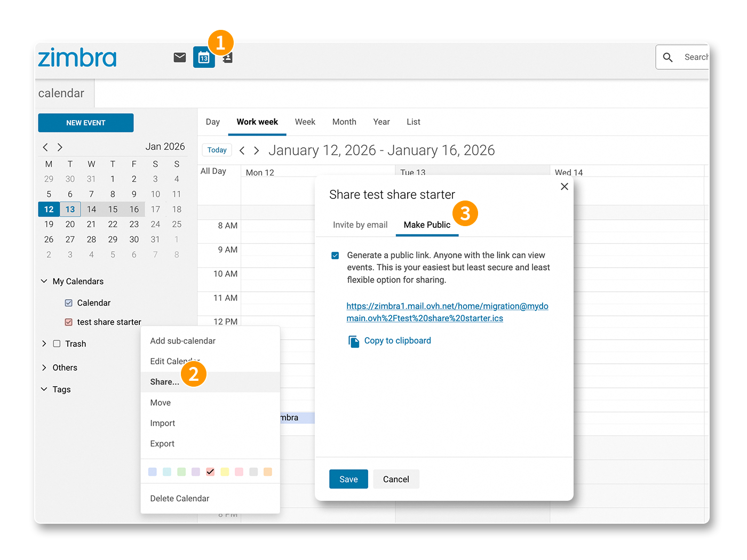The height and width of the screenshot is (560, 747).
Task: Collapse the Tags section
Action: click(x=44, y=389)
